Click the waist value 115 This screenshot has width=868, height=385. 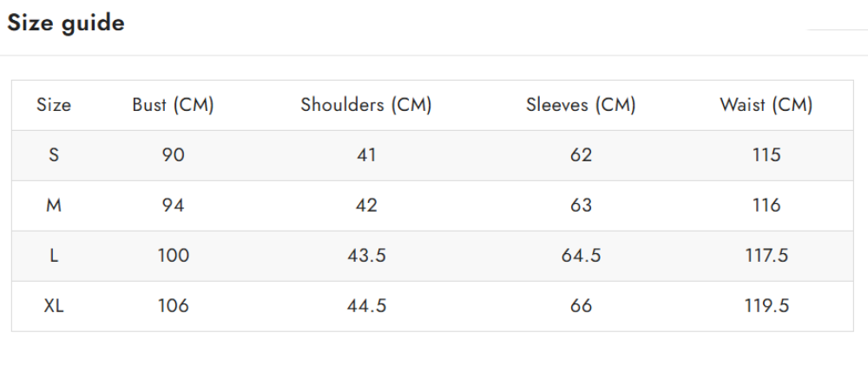pyautogui.click(x=766, y=156)
